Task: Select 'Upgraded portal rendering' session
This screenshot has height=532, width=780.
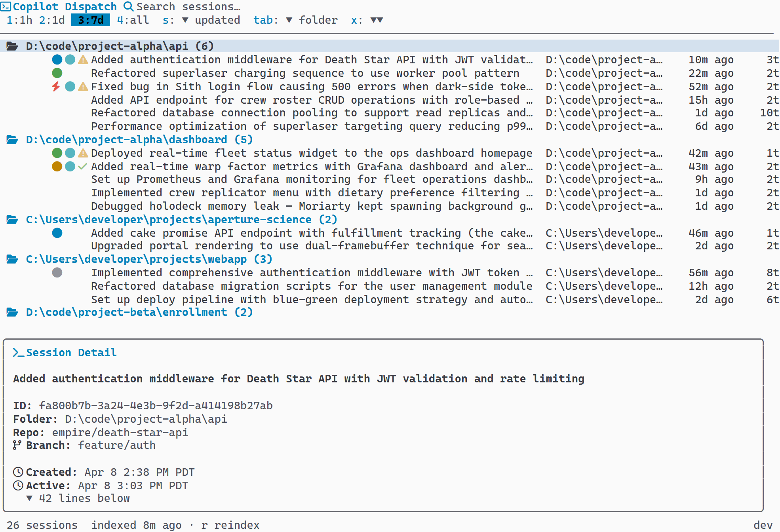Action: coord(390,246)
